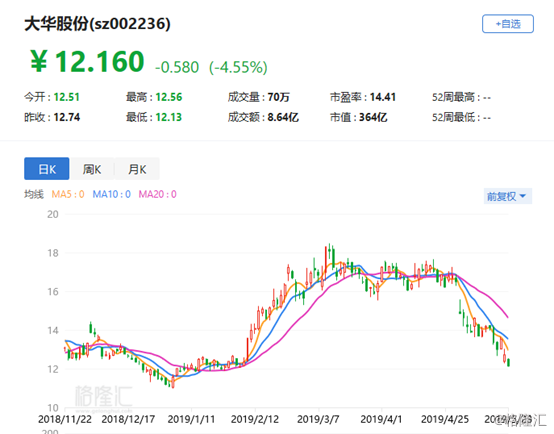Open the 前复权 adjustment dropdown
This screenshot has width=554, height=434.
coord(507,196)
